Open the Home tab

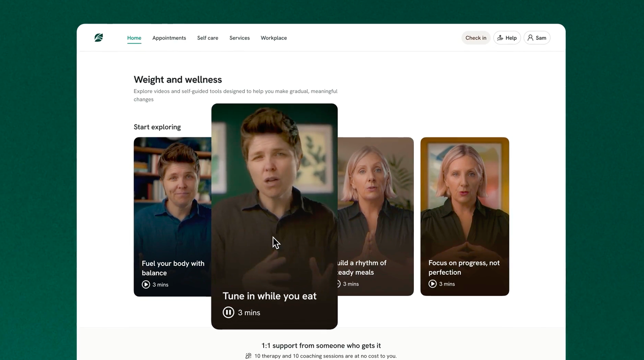pyautogui.click(x=134, y=38)
